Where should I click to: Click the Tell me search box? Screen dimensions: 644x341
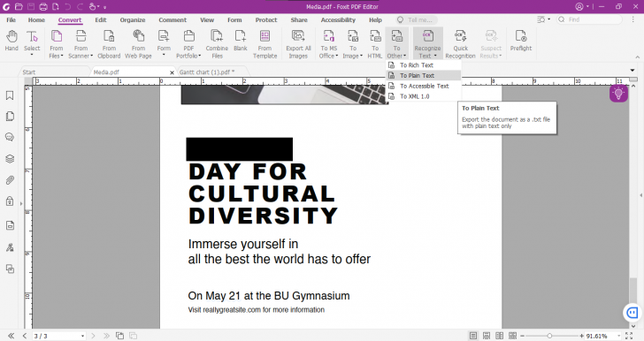point(416,19)
